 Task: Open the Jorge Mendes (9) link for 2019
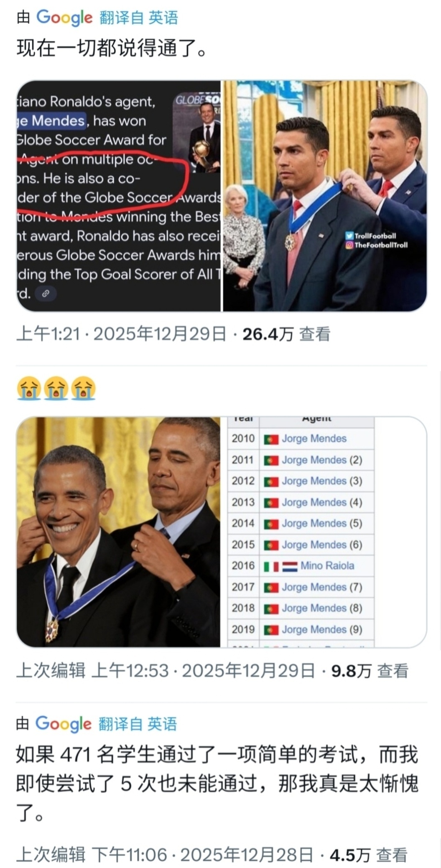click(x=322, y=629)
